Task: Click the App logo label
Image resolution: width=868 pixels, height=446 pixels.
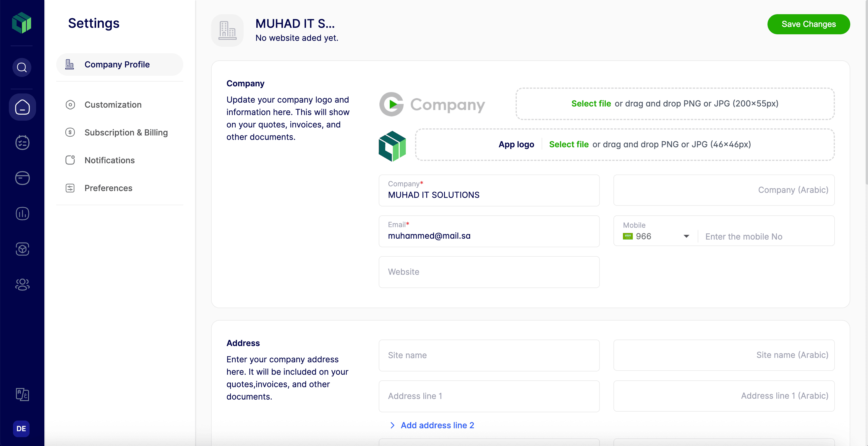Action: (516, 144)
